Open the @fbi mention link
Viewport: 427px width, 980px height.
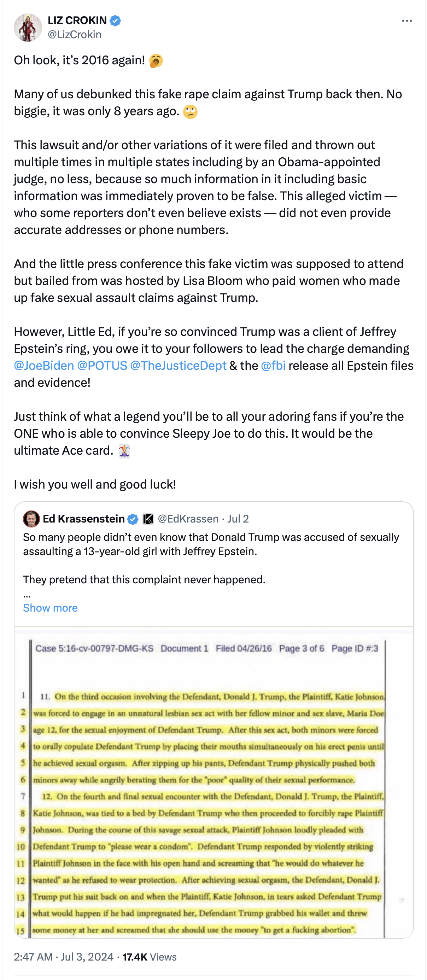273,365
